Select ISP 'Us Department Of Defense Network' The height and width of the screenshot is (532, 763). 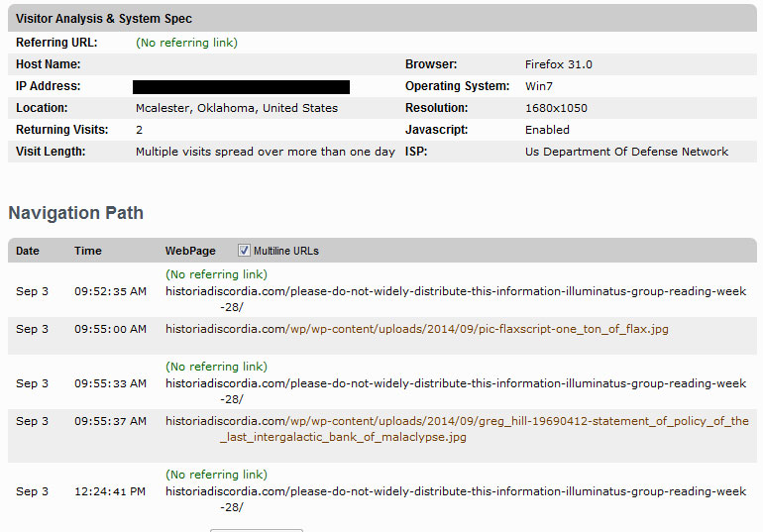click(626, 152)
